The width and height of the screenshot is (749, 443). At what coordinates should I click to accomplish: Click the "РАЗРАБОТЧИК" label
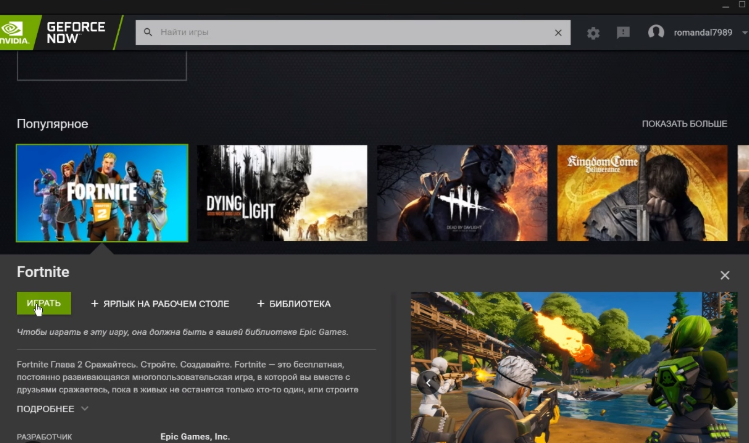point(44,437)
